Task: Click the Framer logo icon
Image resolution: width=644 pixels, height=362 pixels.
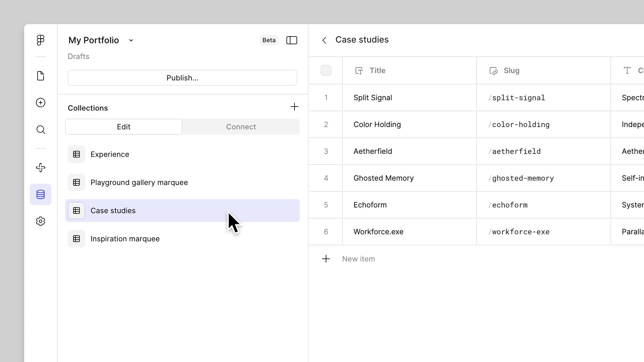Action: (40, 40)
